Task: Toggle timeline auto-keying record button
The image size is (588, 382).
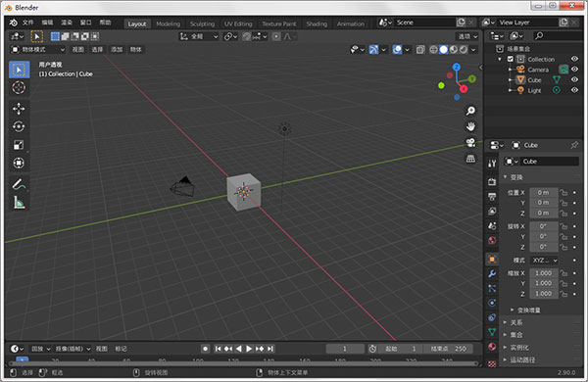Action: (x=205, y=349)
